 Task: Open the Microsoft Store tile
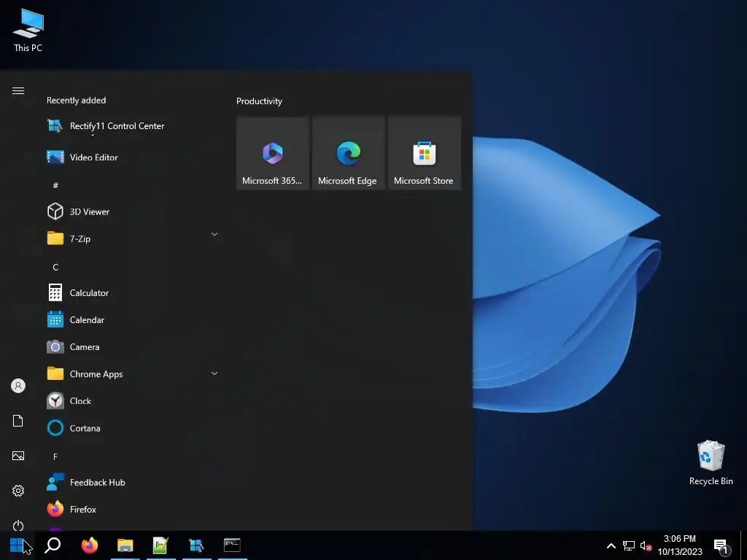coord(425,153)
